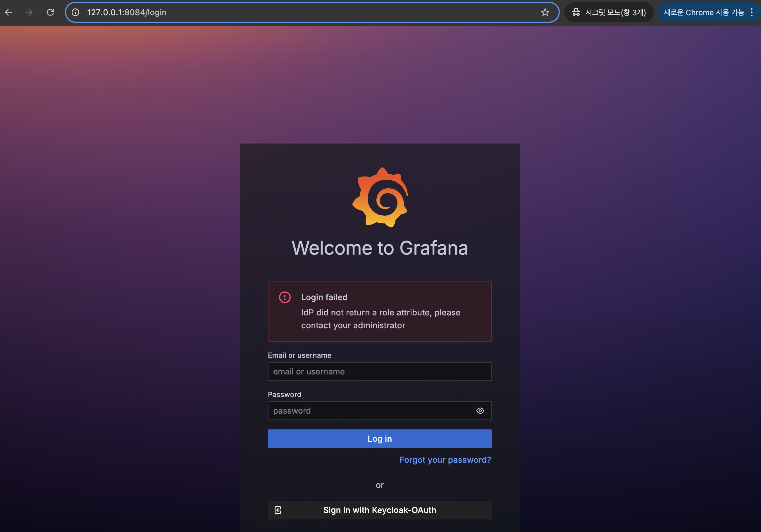Image resolution: width=761 pixels, height=532 pixels.
Task: Open Forgot your password link
Action: tap(445, 460)
